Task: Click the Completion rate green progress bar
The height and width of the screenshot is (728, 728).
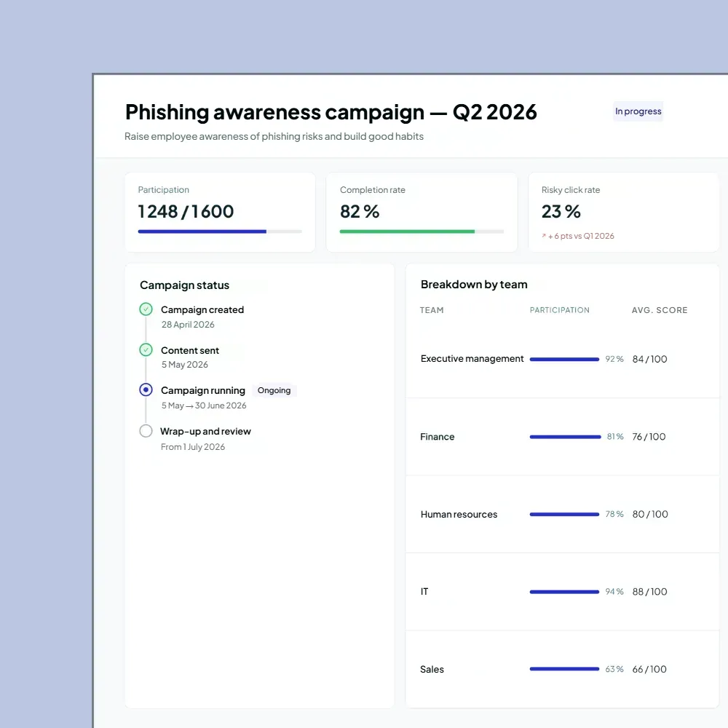Action: [x=422, y=232]
